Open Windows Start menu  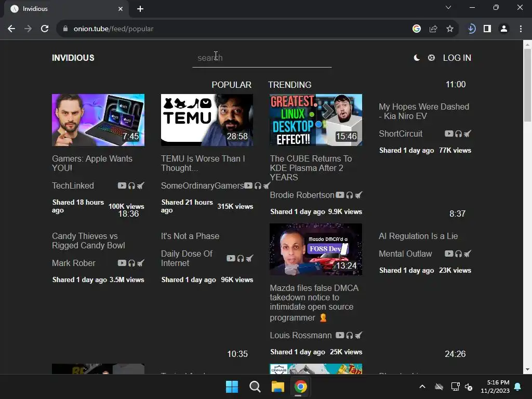tap(232, 387)
